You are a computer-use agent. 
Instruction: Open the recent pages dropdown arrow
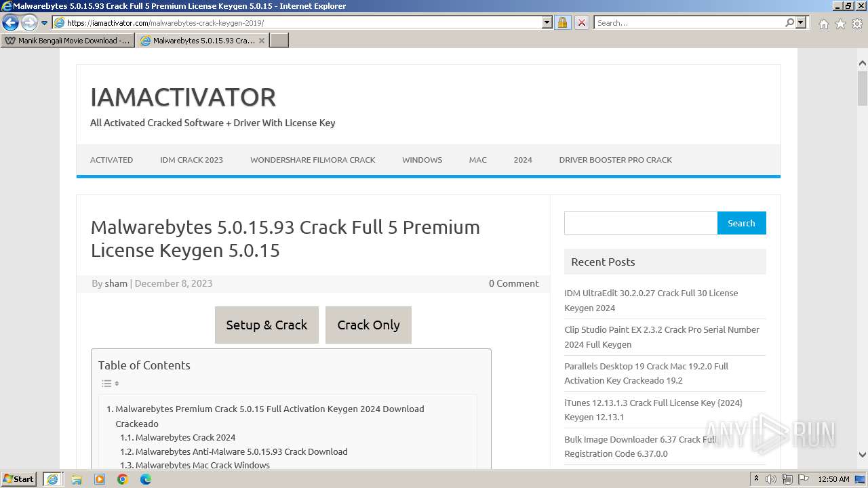tap(45, 23)
